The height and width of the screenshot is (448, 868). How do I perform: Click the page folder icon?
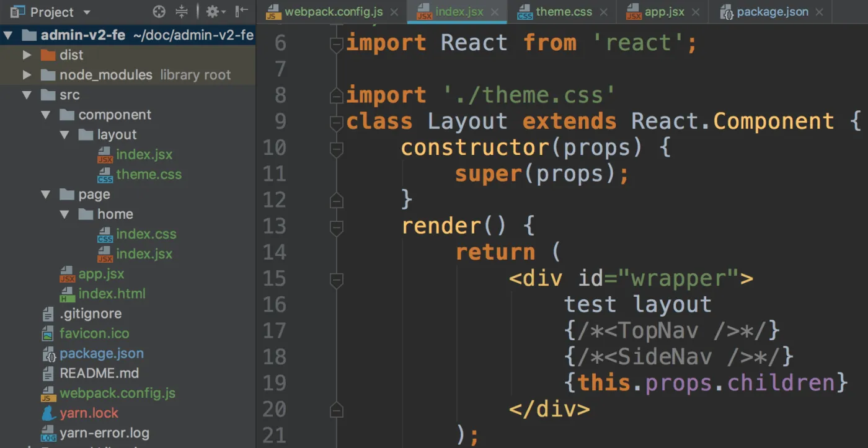pos(67,194)
